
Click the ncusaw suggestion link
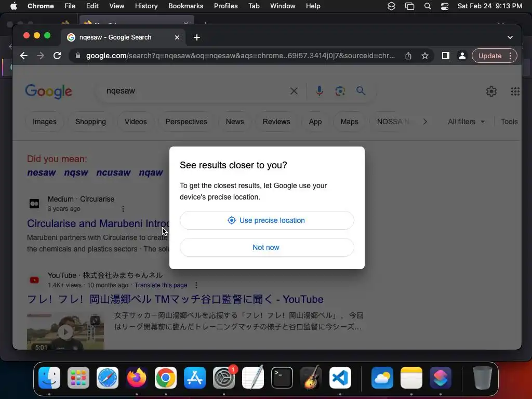coord(113,172)
